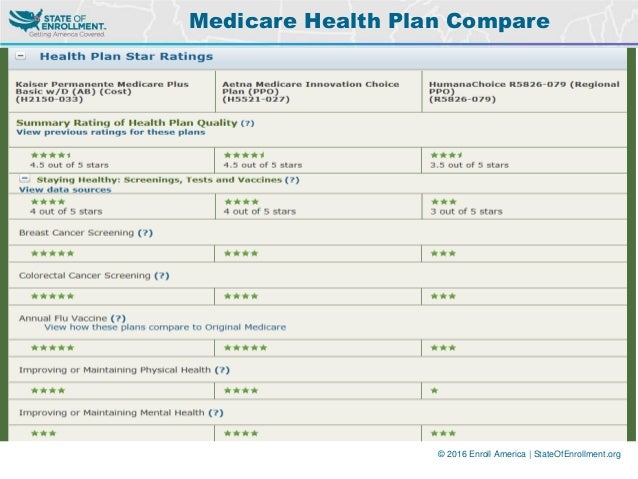Click the Annual Flu Vaccine help icon

[118, 318]
